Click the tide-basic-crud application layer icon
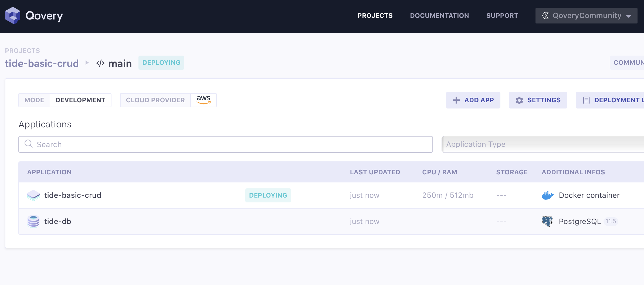Viewport: 644px width, 285px height. [x=33, y=195]
